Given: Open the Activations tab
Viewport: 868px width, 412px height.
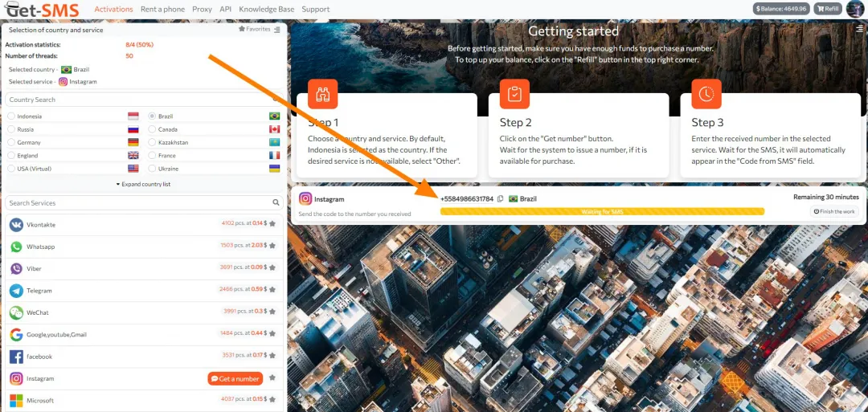Looking at the screenshot, I should click(113, 9).
